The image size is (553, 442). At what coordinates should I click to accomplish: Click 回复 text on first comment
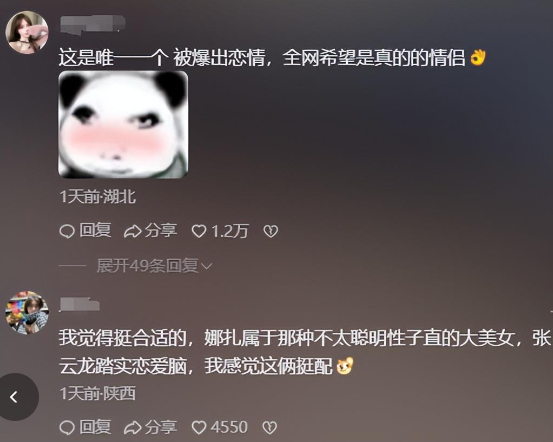(95, 231)
